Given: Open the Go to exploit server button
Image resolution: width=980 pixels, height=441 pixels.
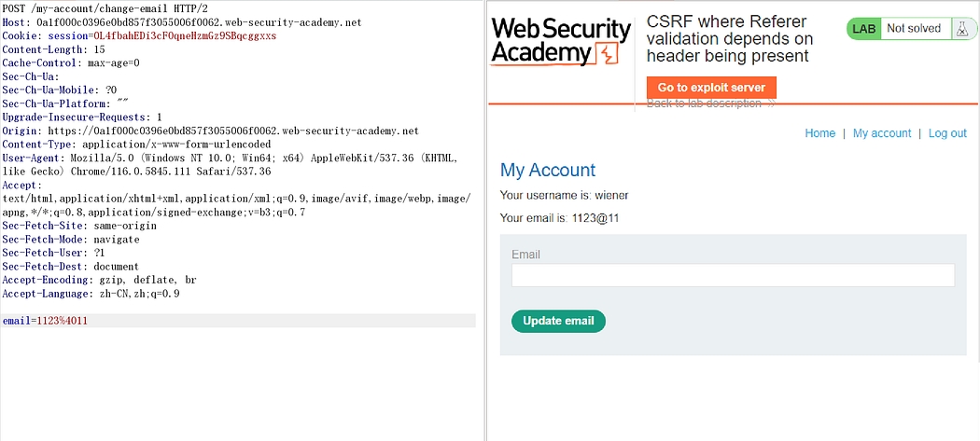Looking at the screenshot, I should point(711,88).
